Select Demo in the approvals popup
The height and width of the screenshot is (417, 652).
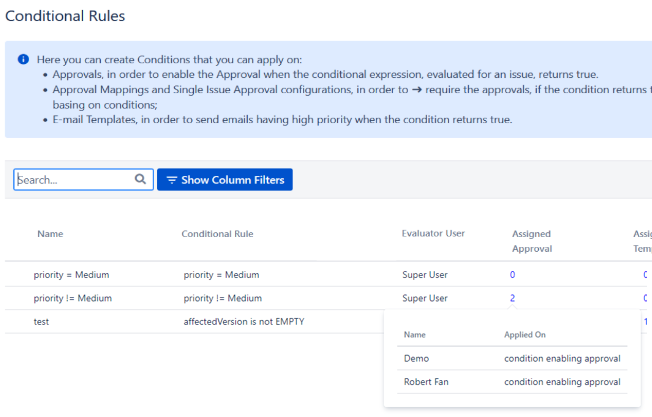click(x=416, y=358)
